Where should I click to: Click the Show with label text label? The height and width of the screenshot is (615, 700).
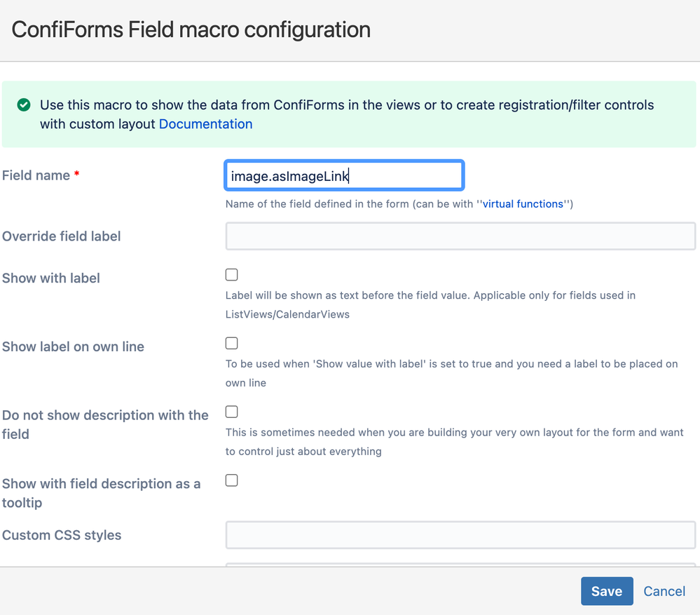click(51, 278)
